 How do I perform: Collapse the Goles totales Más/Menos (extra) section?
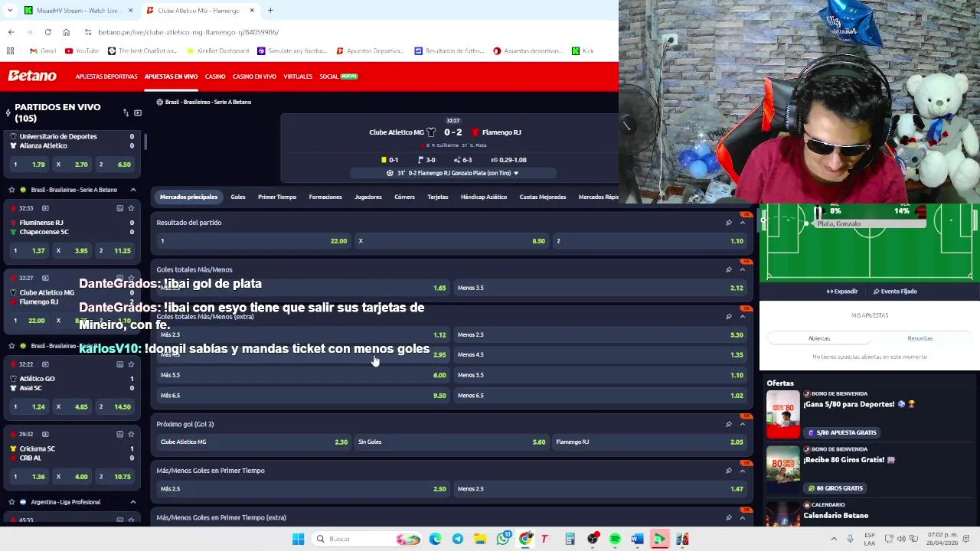[742, 316]
